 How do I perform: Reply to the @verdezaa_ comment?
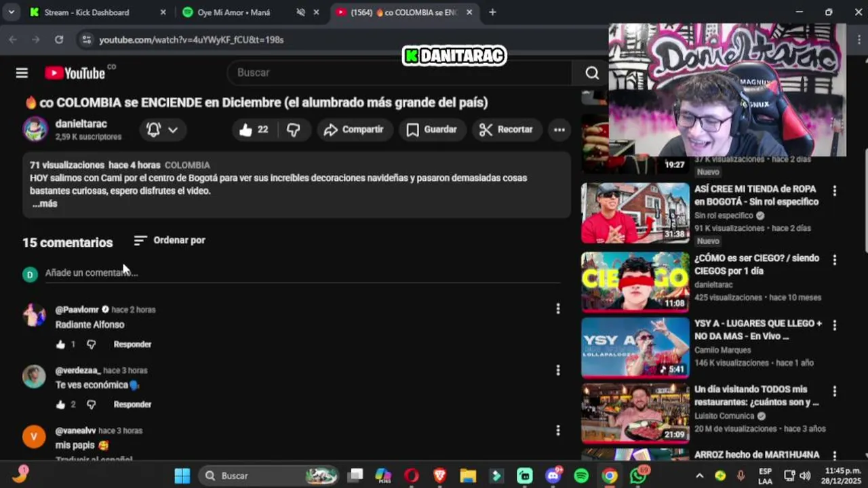tap(132, 405)
